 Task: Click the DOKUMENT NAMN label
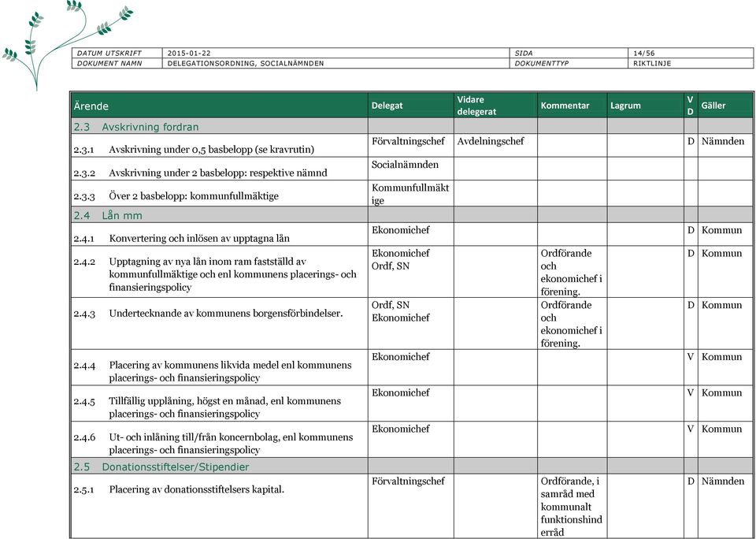pos(109,63)
